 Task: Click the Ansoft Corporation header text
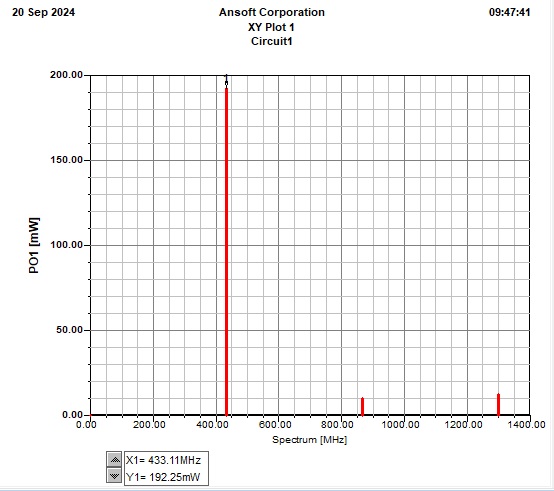[x=272, y=12]
